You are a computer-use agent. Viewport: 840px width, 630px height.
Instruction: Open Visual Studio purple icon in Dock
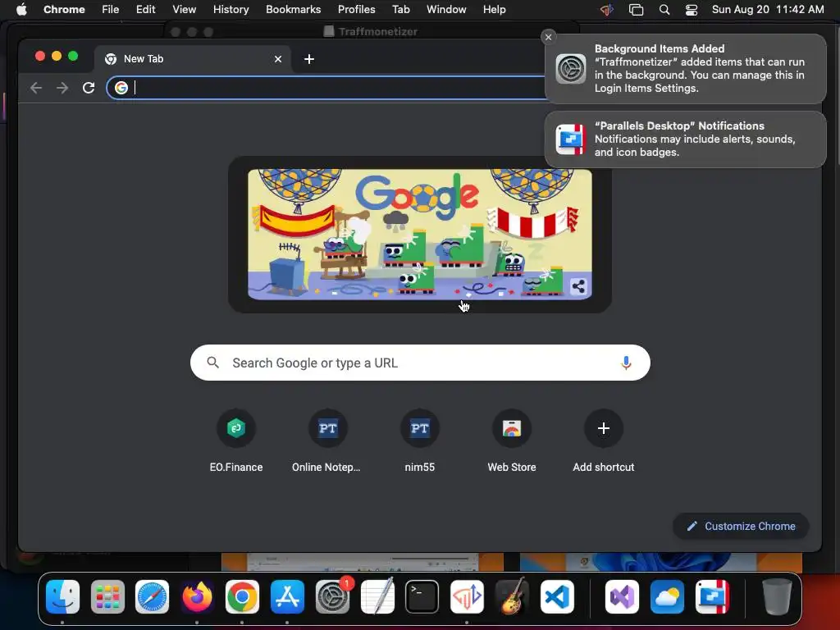(622, 596)
